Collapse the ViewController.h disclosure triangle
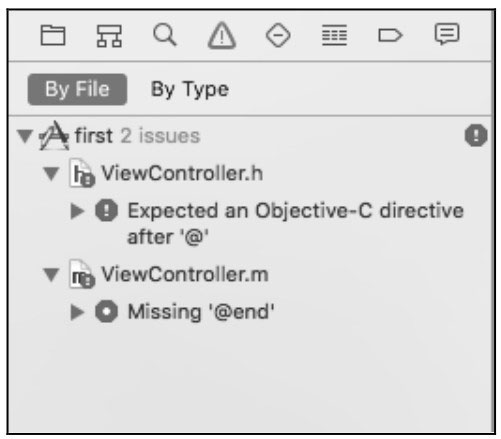This screenshot has height=439, width=501. [x=51, y=173]
